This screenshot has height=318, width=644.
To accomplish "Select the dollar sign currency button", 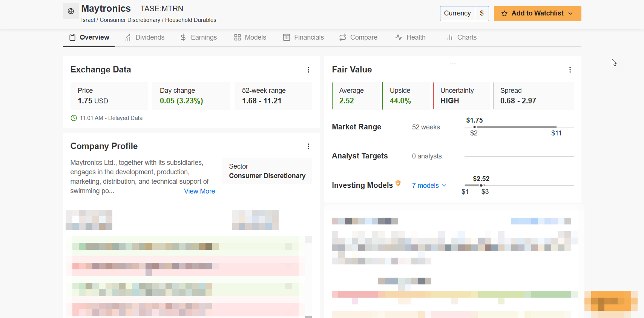I will (x=482, y=13).
